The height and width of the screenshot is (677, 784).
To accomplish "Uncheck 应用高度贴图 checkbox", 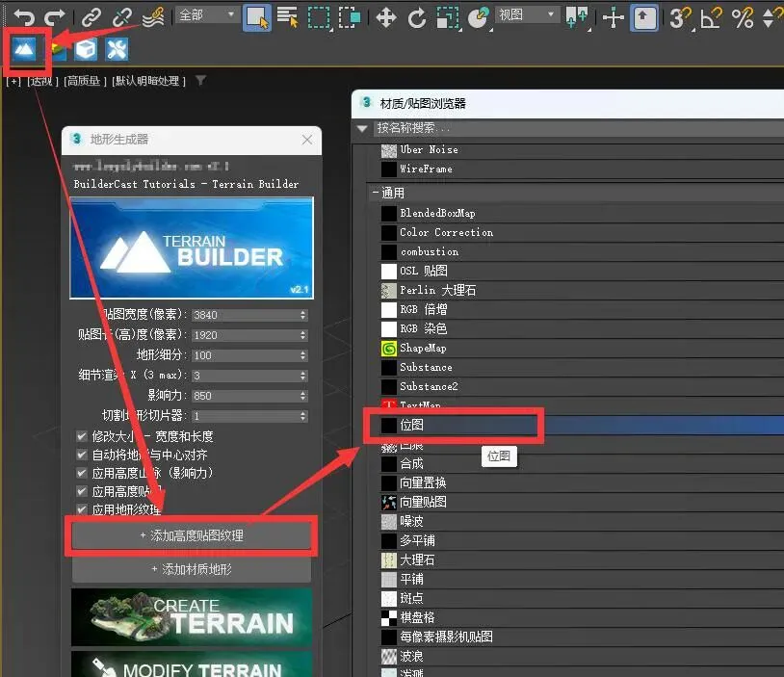I will tap(82, 491).
